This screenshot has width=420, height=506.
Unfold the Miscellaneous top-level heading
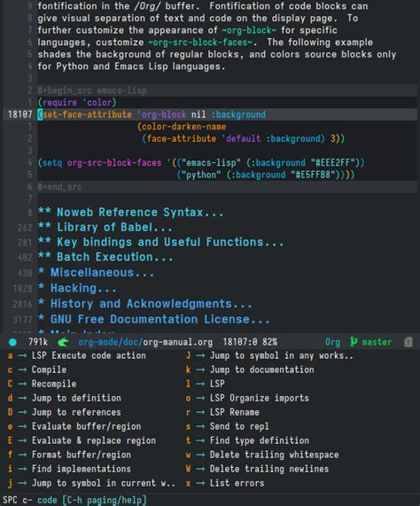click(96, 273)
